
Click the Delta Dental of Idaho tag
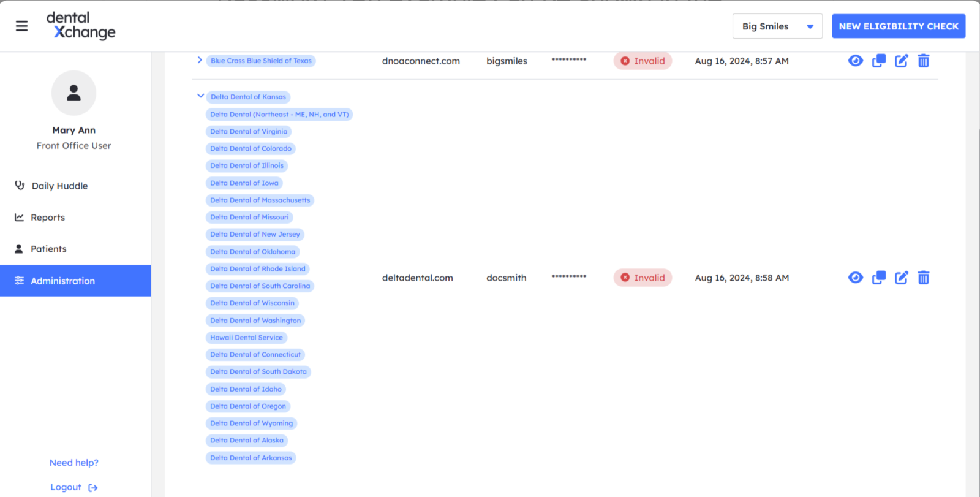tap(246, 389)
